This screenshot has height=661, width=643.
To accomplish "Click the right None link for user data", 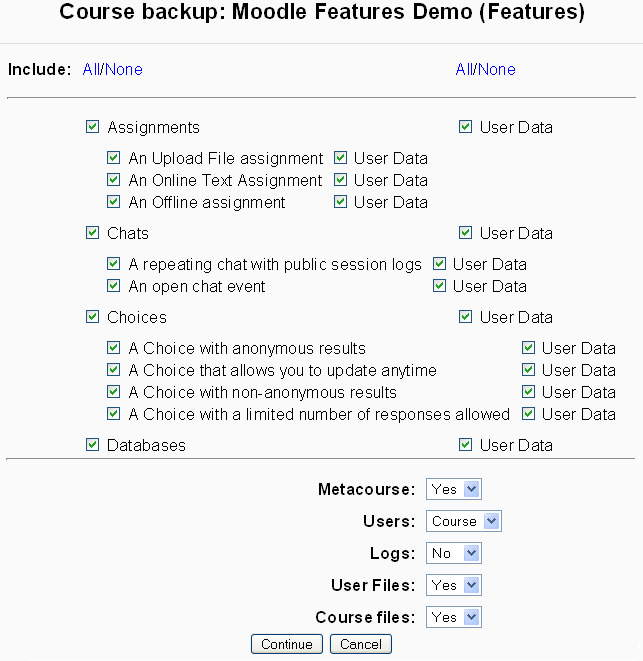I will pyautogui.click(x=497, y=69).
